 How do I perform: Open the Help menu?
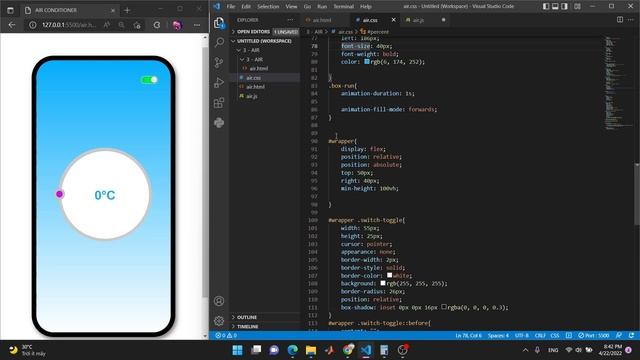366,7
